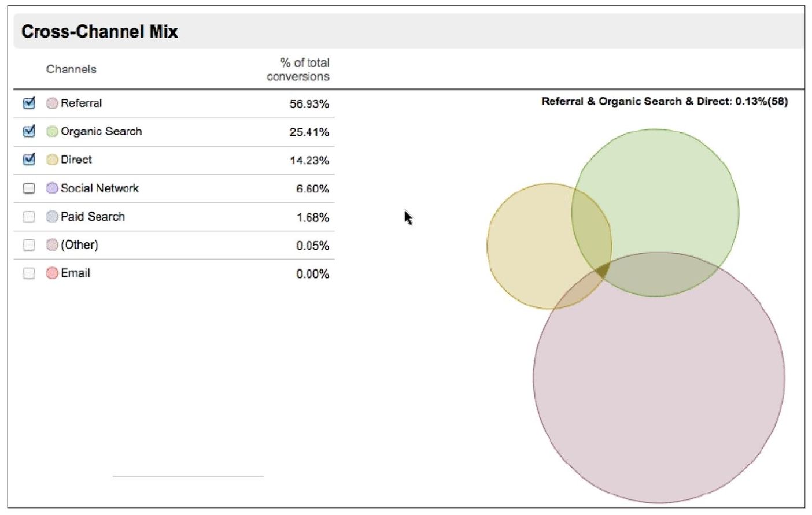Click the yellow Direct color dot
The height and width of the screenshot is (515, 812).
pos(52,160)
